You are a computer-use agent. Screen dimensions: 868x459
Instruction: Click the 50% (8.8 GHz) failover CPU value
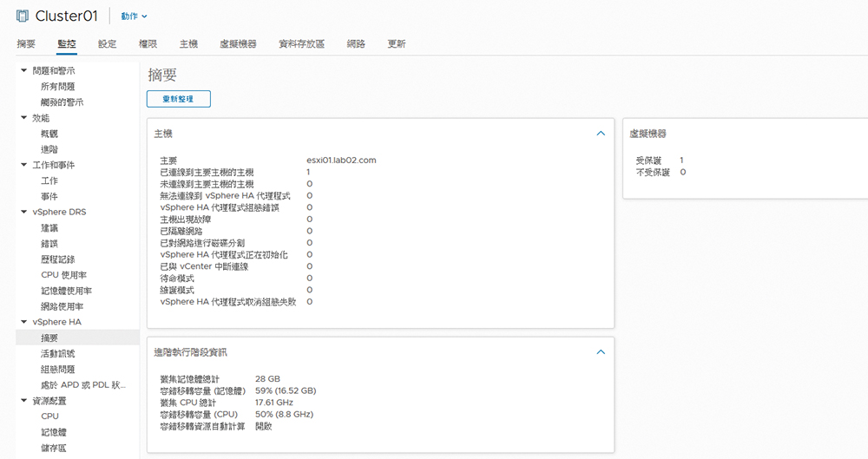[284, 414]
